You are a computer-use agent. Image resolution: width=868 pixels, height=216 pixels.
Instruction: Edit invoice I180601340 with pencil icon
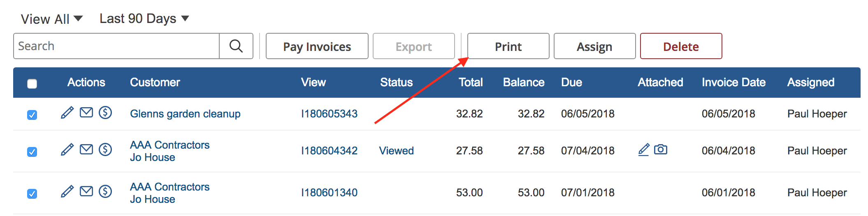click(67, 191)
